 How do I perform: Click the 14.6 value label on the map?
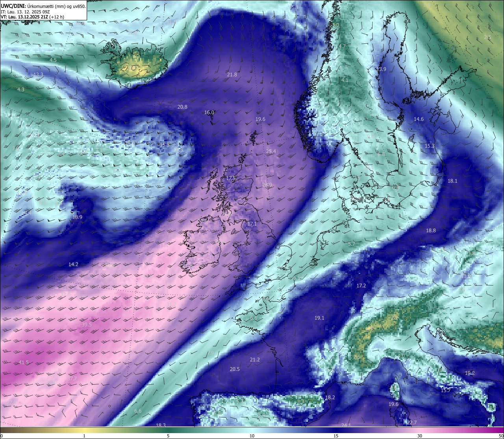(x=419, y=119)
